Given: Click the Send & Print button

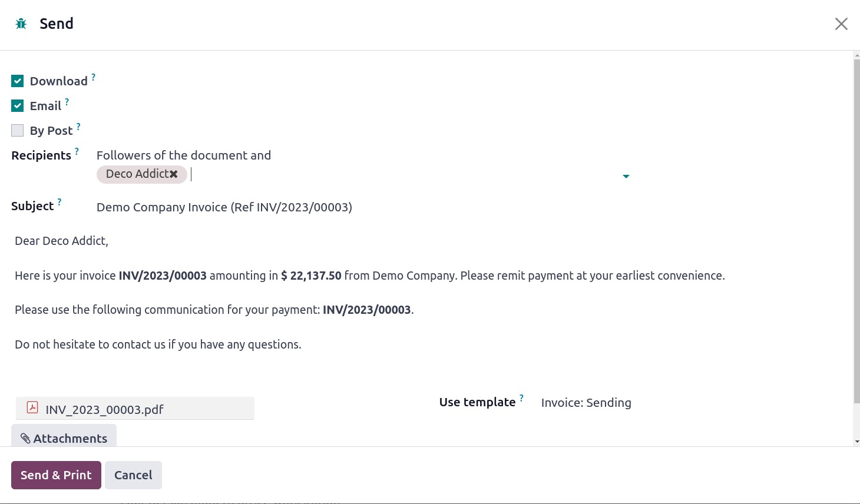Looking at the screenshot, I should 56,475.
